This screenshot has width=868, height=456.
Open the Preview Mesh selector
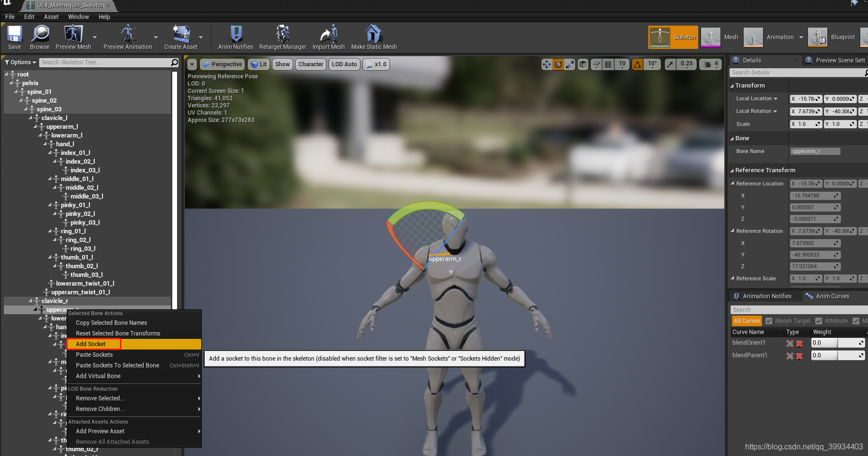[x=95, y=37]
